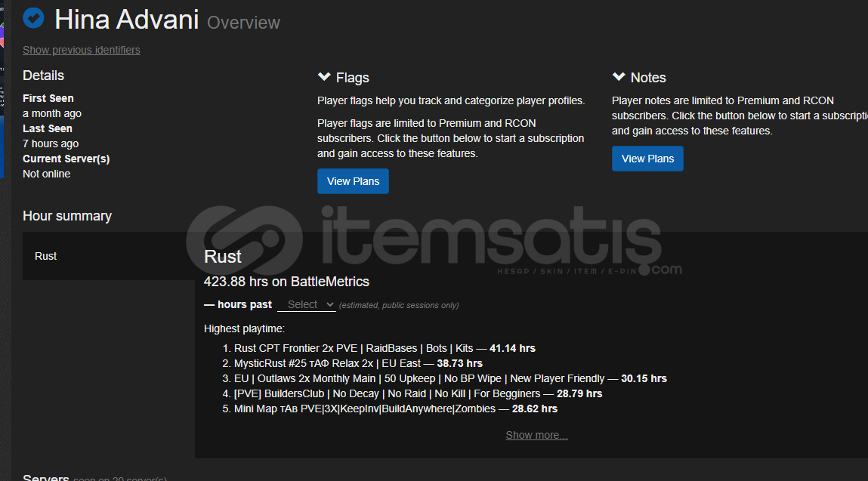This screenshot has height=481, width=868.
Task: Click the Flags section heading
Action: click(x=353, y=78)
